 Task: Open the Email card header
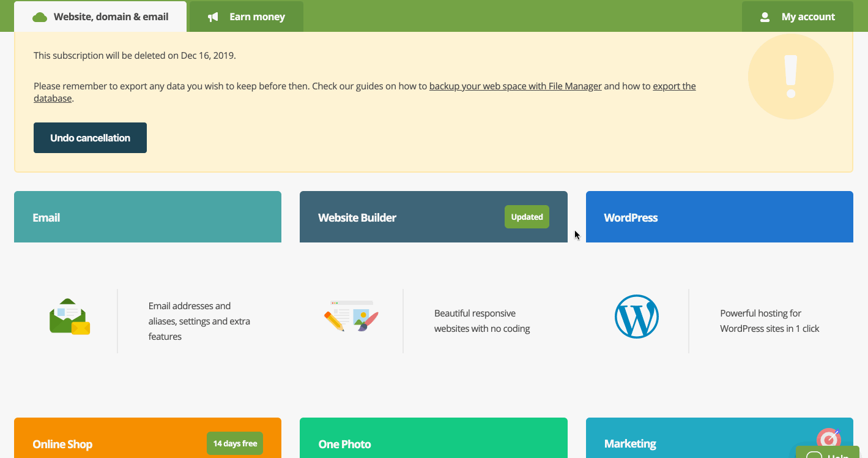pos(147,217)
